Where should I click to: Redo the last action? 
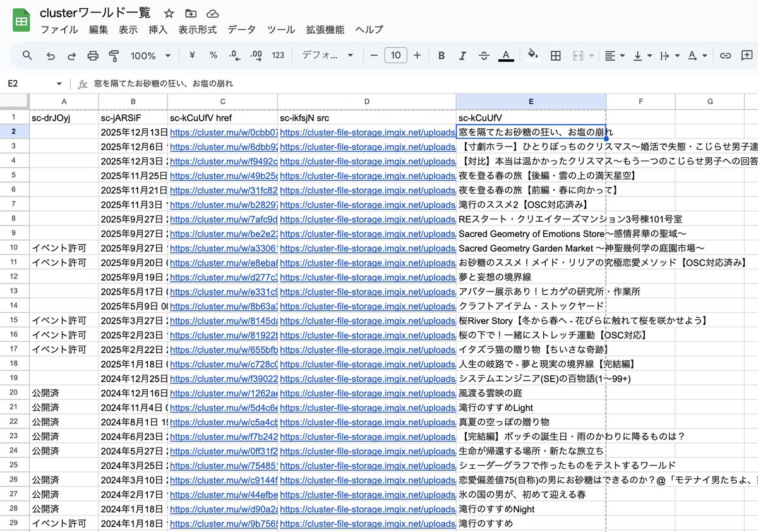(x=71, y=56)
